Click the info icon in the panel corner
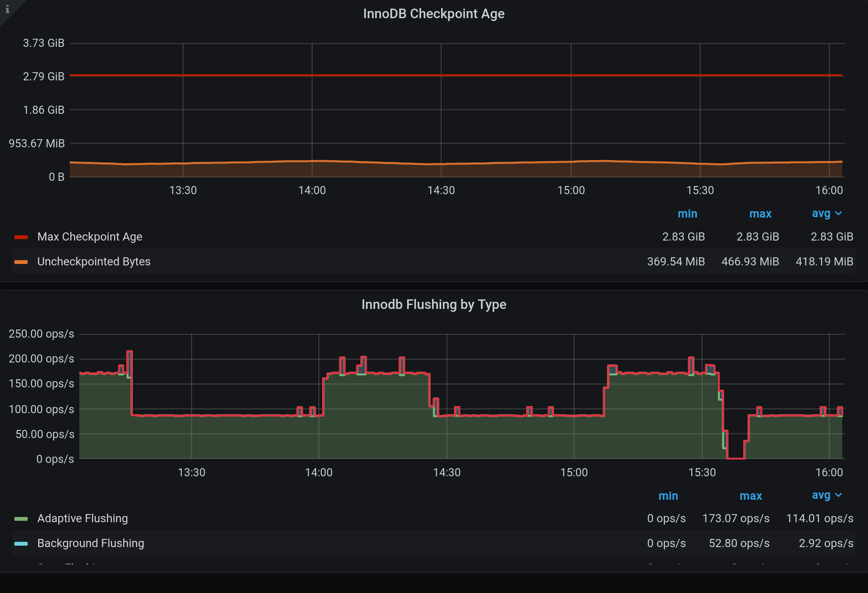 [x=7, y=9]
